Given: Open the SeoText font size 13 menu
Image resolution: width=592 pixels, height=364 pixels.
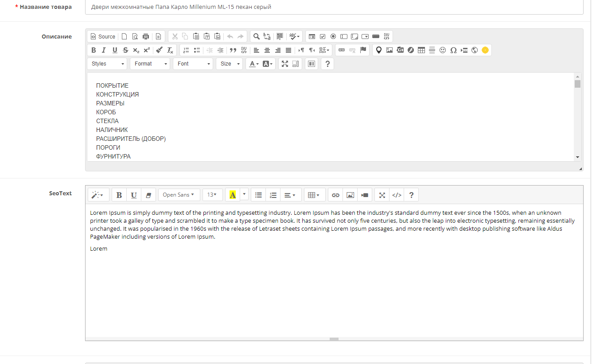Looking at the screenshot, I should (x=212, y=195).
